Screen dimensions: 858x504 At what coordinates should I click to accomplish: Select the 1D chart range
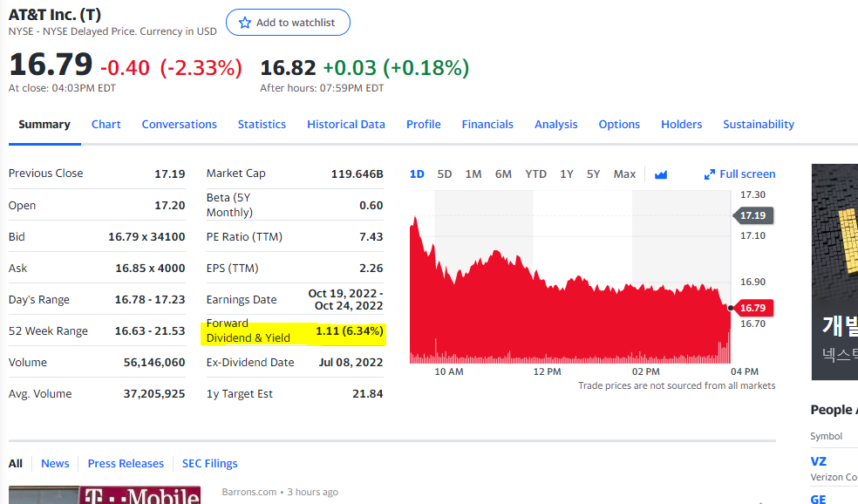pyautogui.click(x=417, y=174)
